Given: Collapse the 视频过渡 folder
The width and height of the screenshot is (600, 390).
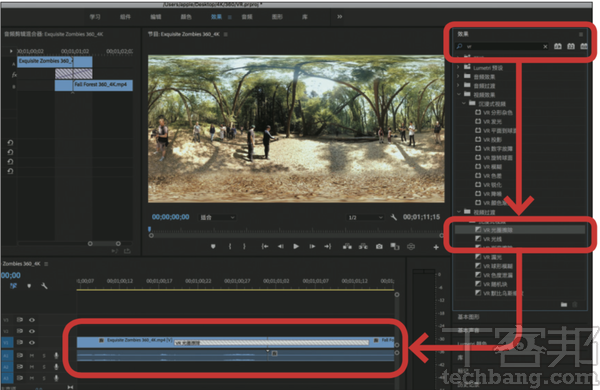Looking at the screenshot, I should pos(458,212).
